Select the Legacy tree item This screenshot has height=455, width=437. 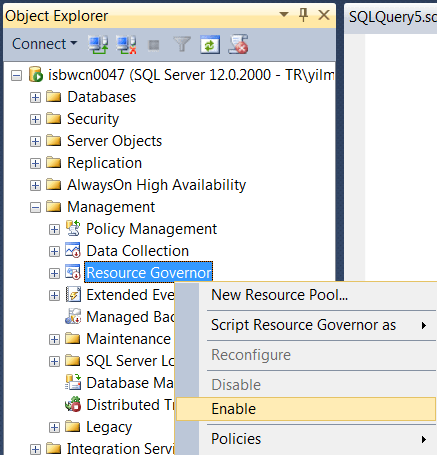[109, 427]
